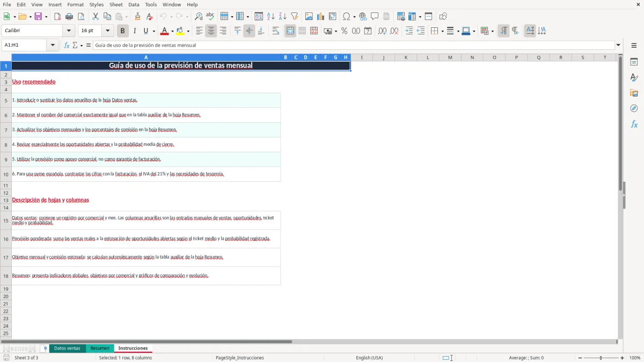Toggle Underline formatting
The height and width of the screenshot is (362, 644).
pos(145,31)
